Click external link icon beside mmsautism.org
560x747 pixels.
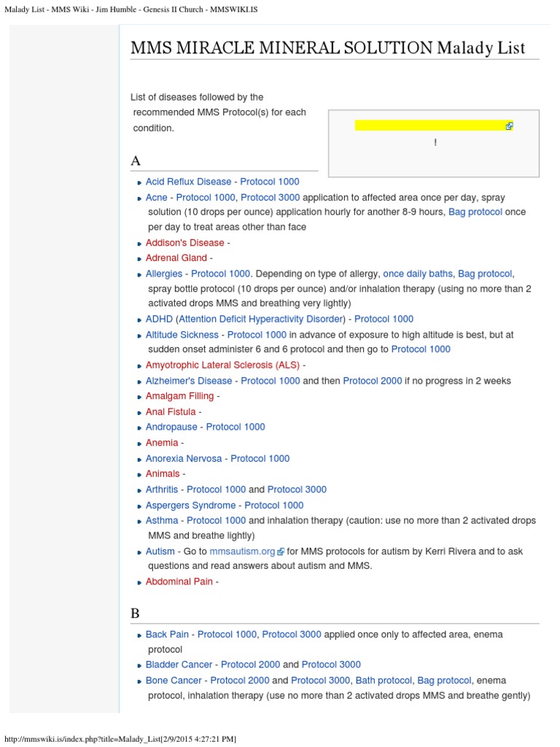(x=281, y=551)
